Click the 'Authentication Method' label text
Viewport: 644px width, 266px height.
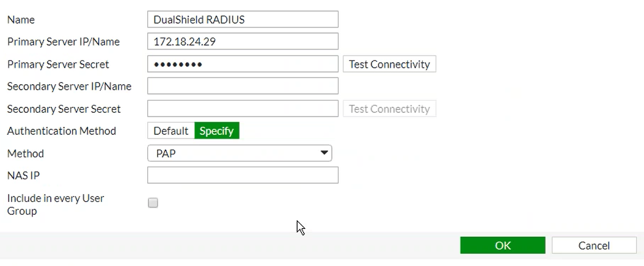tap(61, 131)
